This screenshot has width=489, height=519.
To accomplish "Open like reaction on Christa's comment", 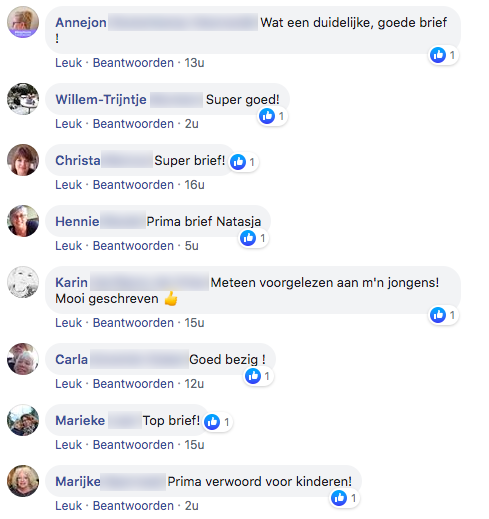I will click(x=238, y=162).
